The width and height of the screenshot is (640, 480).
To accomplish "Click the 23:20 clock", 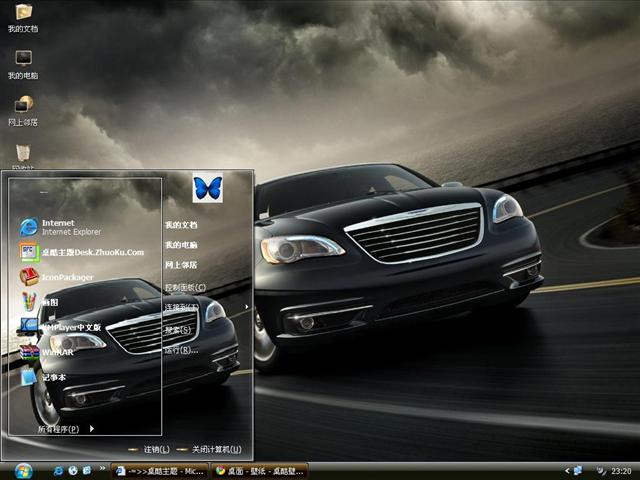I will (621, 471).
